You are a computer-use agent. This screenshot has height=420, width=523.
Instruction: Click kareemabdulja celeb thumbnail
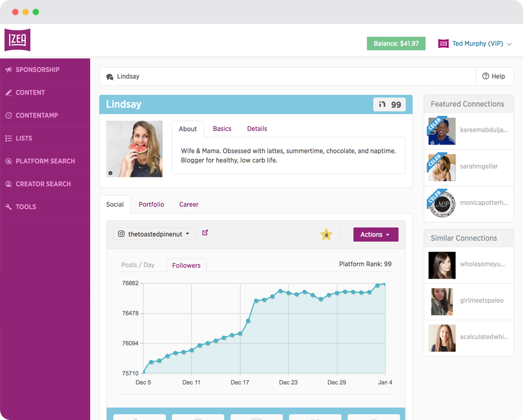(x=442, y=131)
